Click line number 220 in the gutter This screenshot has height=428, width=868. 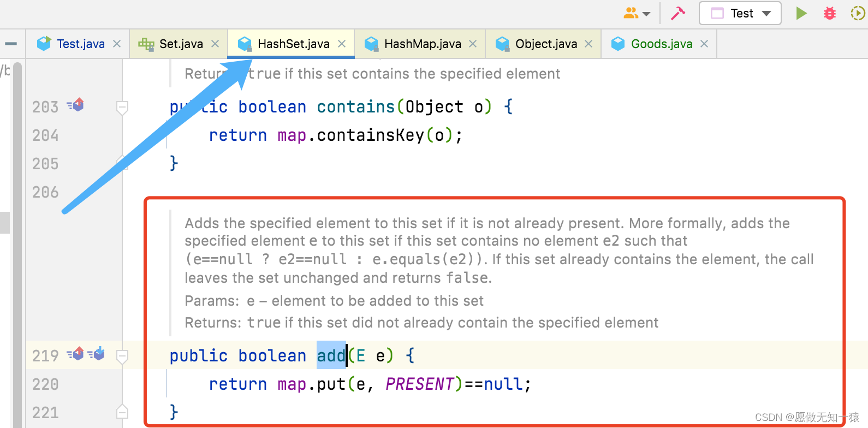click(x=45, y=384)
